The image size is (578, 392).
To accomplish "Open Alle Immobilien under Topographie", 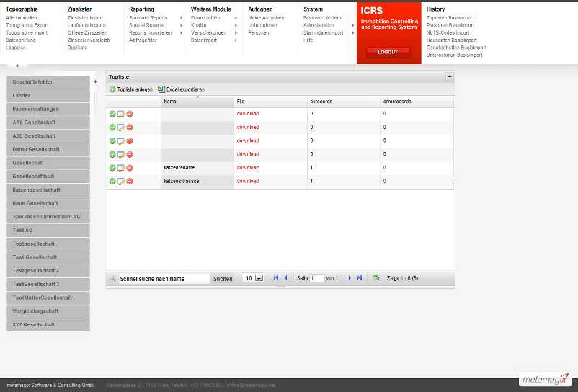I will pyautogui.click(x=22, y=18).
